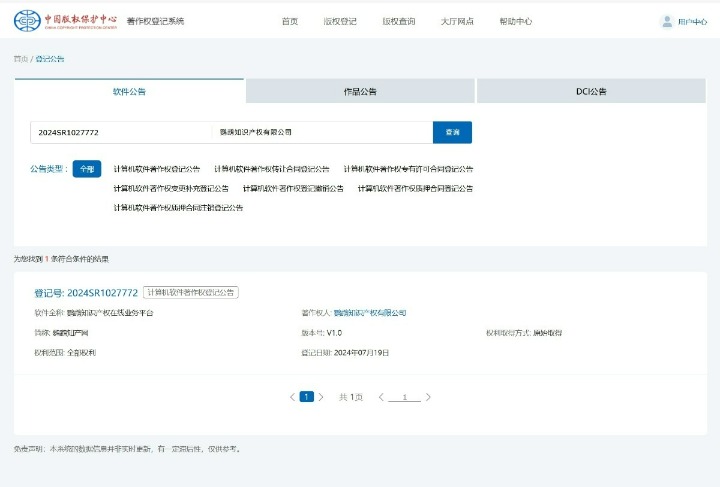Screen dimensions: 720x487
Task: Open the 版权查询 navigation menu
Action: coord(399,21)
